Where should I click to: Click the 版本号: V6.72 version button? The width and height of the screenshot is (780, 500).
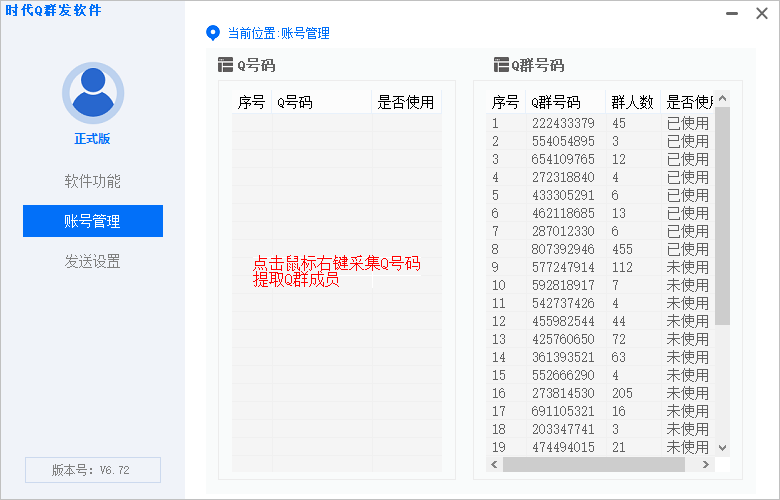coord(93,469)
